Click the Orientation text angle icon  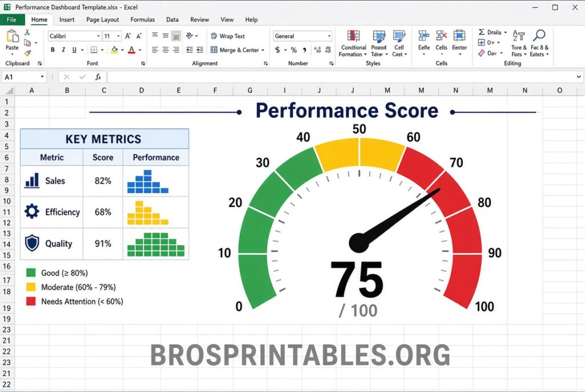point(190,36)
